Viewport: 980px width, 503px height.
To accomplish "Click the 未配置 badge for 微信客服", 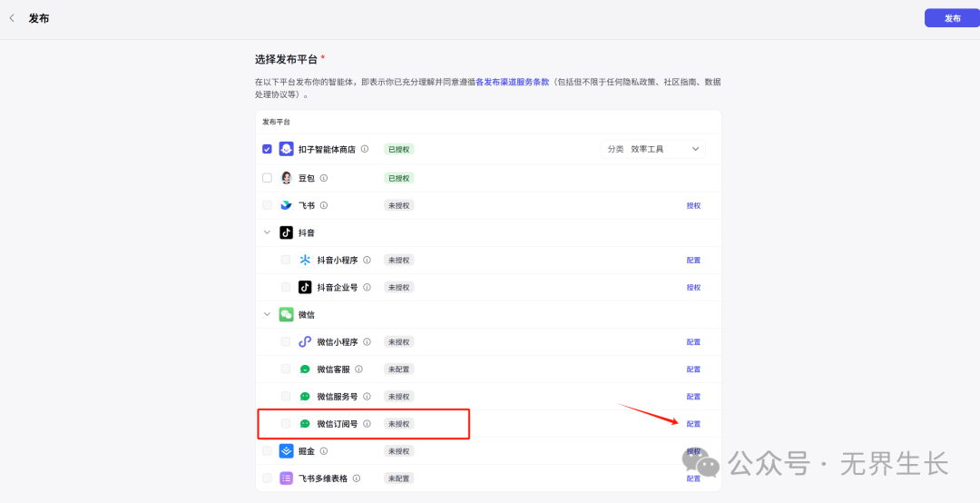I will tap(398, 370).
